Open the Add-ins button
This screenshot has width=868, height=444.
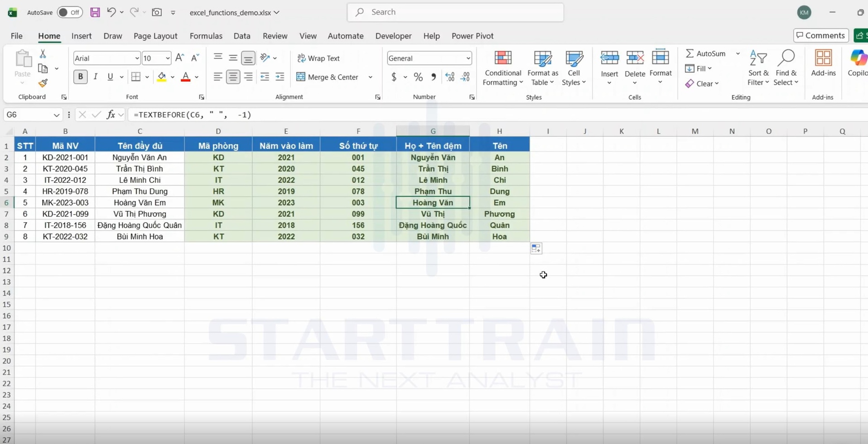[x=823, y=63]
